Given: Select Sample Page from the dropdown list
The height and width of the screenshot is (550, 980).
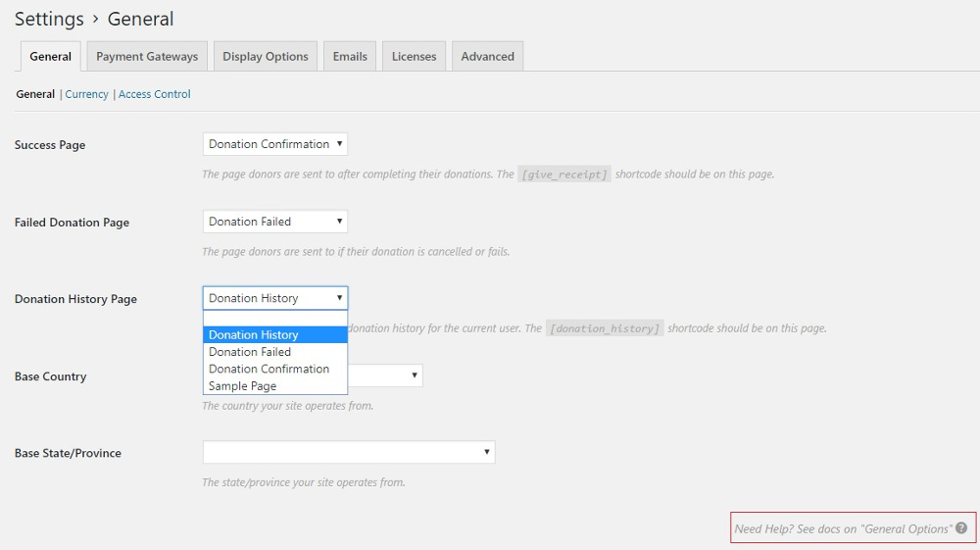Looking at the screenshot, I should 274,386.
